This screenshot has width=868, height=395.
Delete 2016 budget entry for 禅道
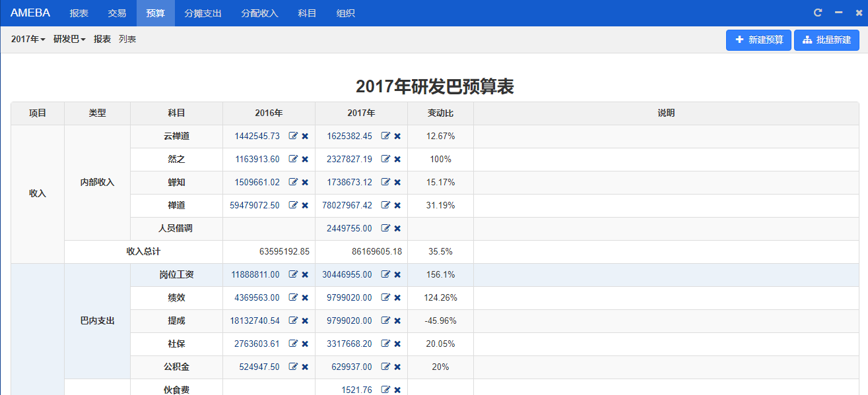click(305, 206)
